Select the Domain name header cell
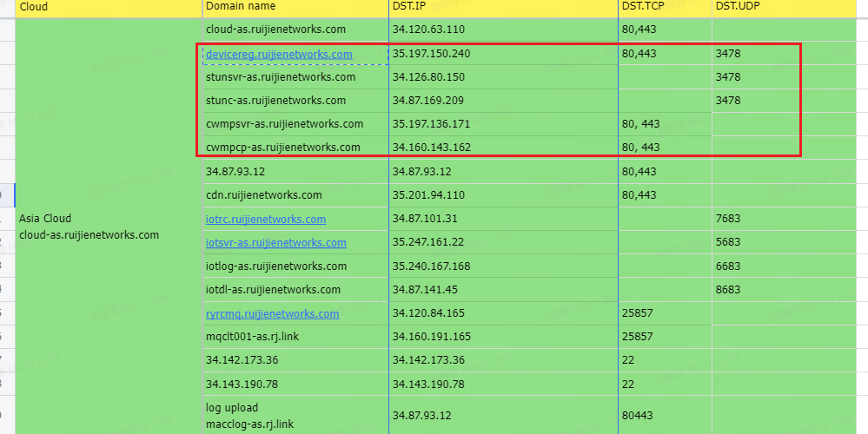Screen dimensions: 868x434 click(295, 7)
